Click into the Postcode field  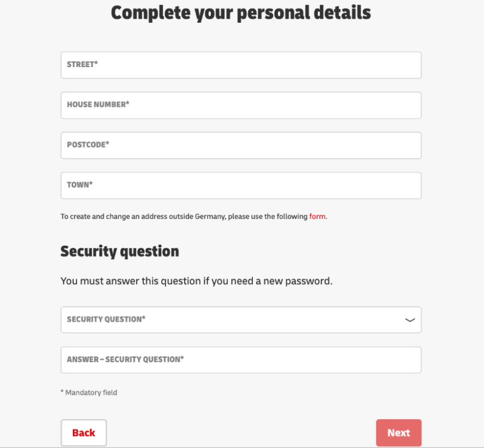241,145
